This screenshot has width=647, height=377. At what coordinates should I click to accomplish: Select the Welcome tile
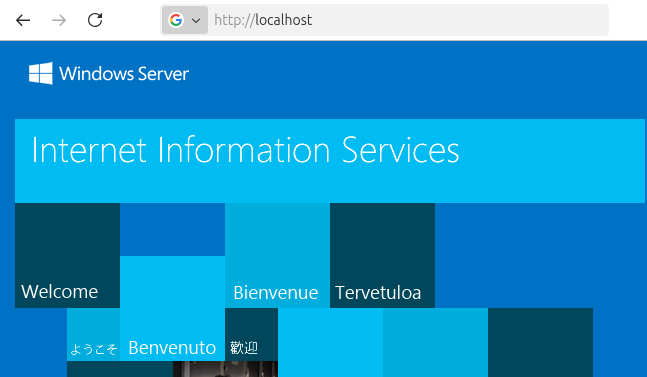click(68, 255)
